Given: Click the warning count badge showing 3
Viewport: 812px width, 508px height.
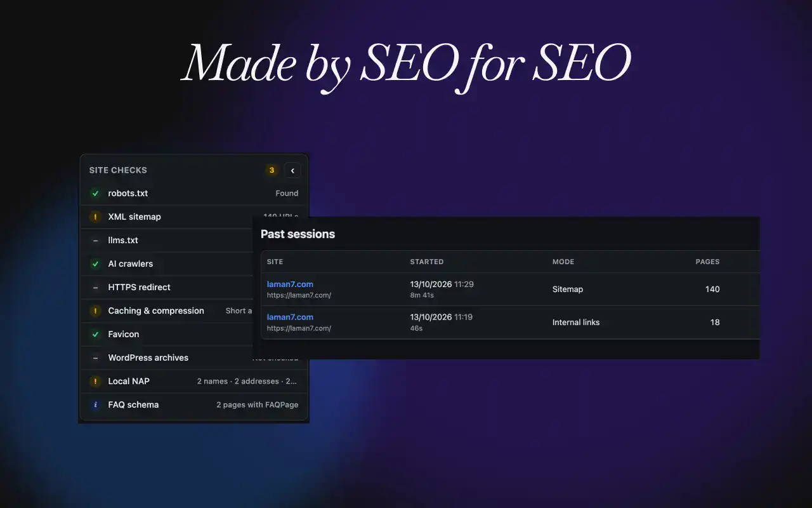Looking at the screenshot, I should 272,170.
